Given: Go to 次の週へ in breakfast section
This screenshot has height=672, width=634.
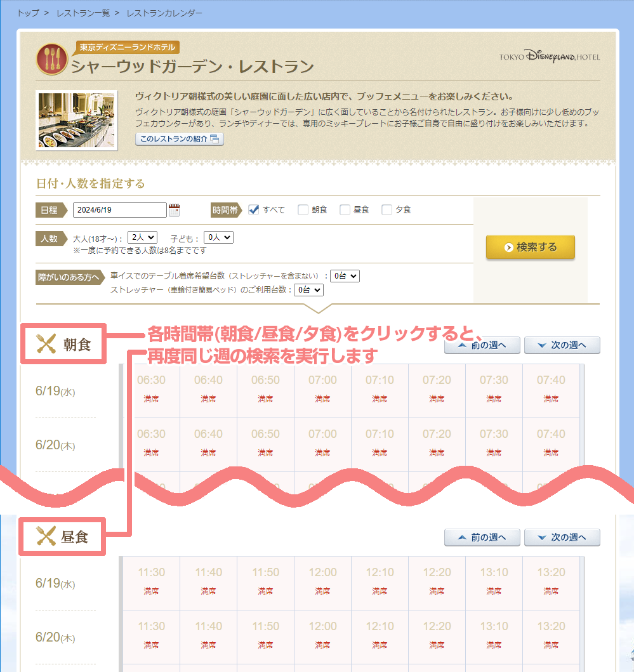Looking at the screenshot, I should pos(562,345).
